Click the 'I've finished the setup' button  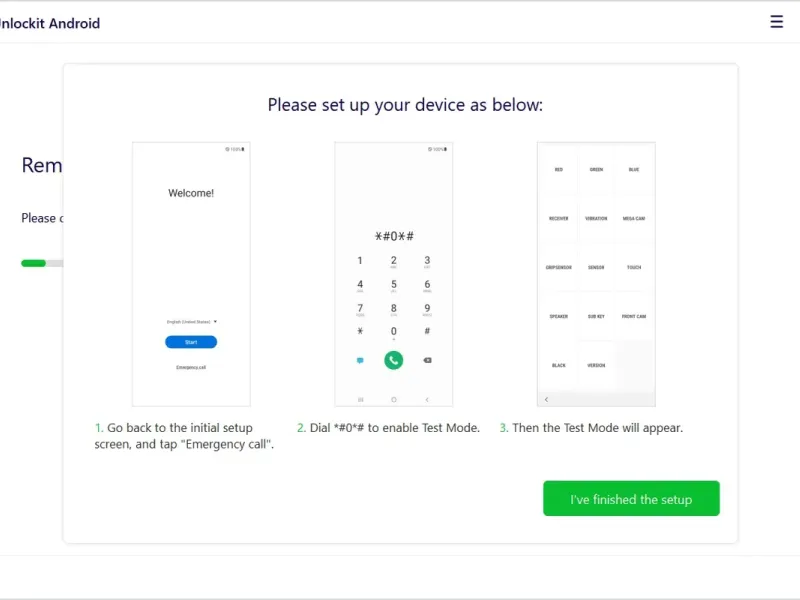coord(631,499)
